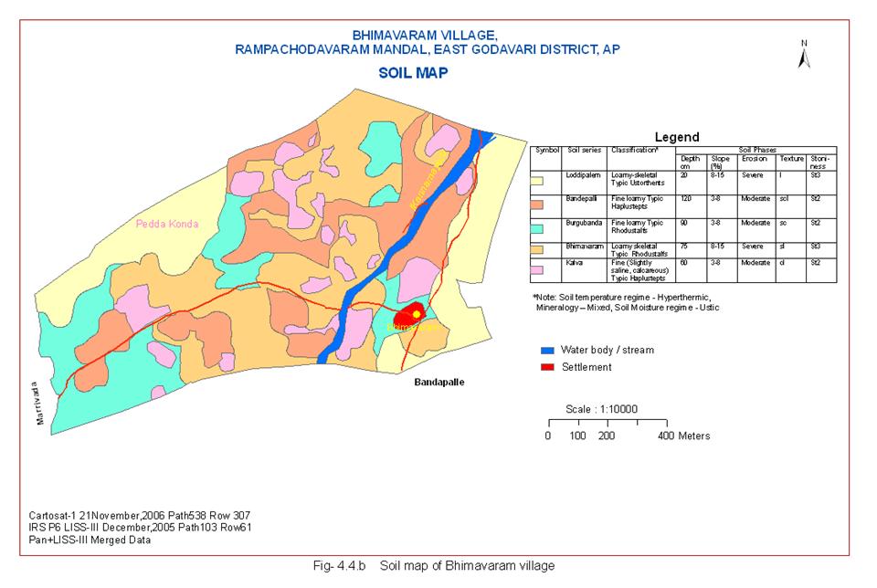The height and width of the screenshot is (588, 877).
Task: Click the 'Kalva' soil series cell
Action: pos(574,262)
